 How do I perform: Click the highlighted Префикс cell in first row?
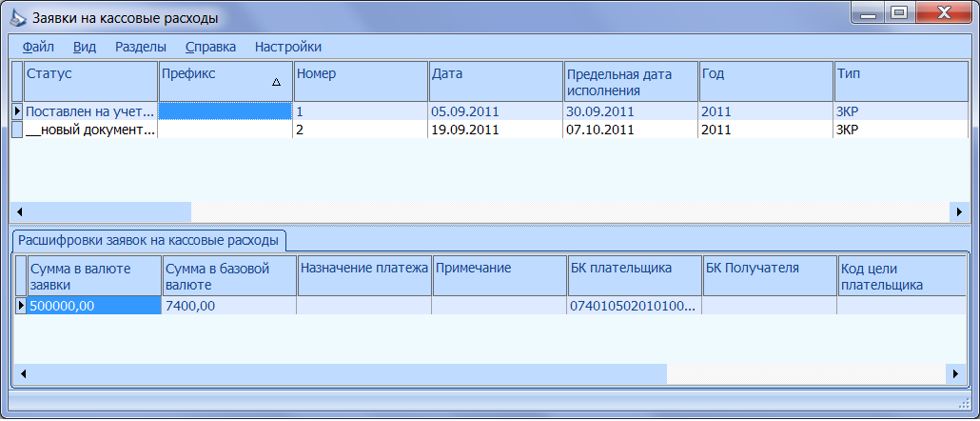pyautogui.click(x=225, y=111)
